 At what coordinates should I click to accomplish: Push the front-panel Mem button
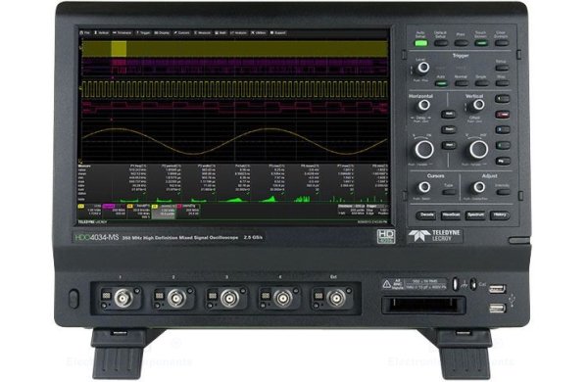[449, 145]
